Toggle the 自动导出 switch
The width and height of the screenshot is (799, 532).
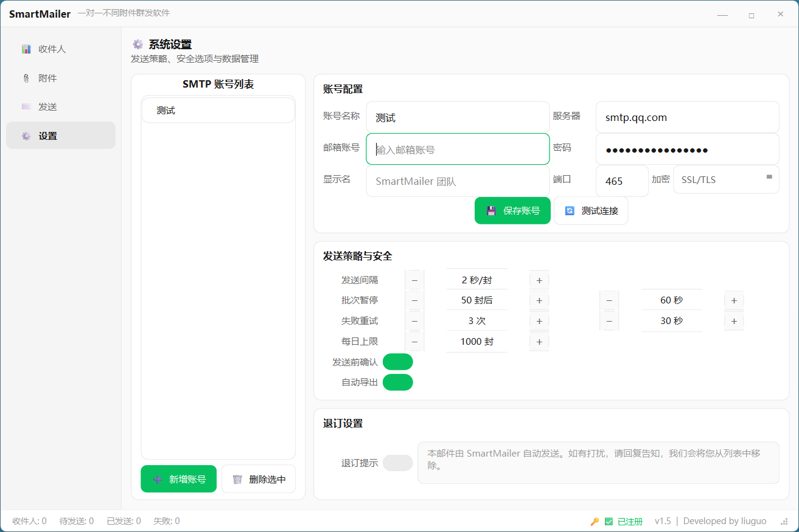click(x=398, y=382)
